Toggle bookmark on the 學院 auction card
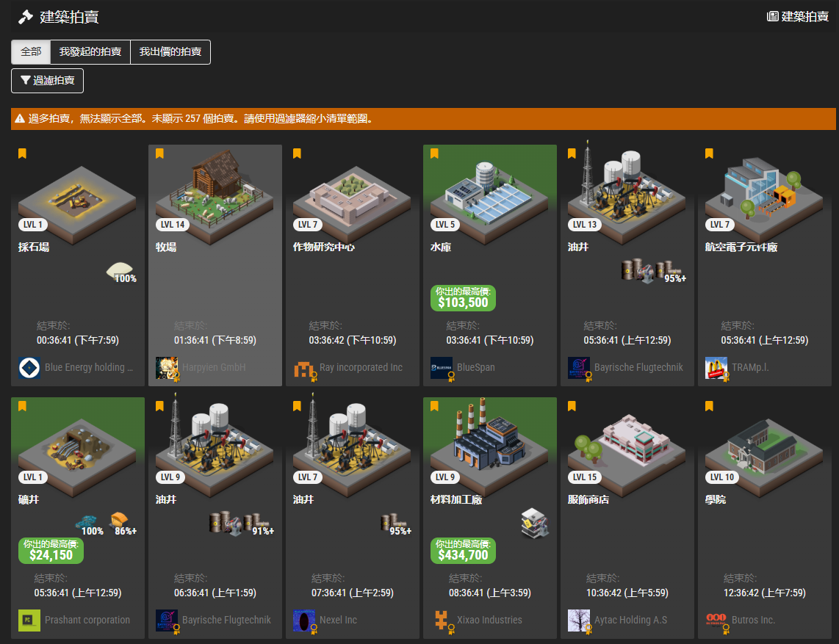The width and height of the screenshot is (839, 644). point(709,406)
